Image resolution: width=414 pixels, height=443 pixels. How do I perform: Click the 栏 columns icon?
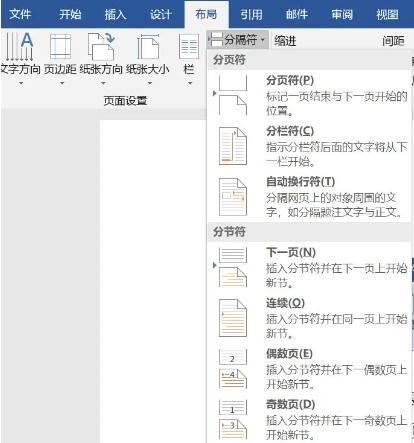pyautogui.click(x=189, y=47)
